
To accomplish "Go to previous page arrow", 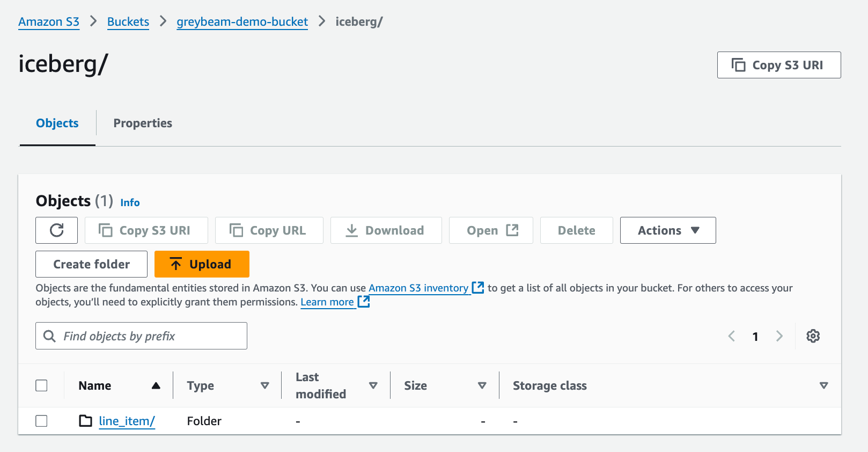I will click(x=731, y=336).
